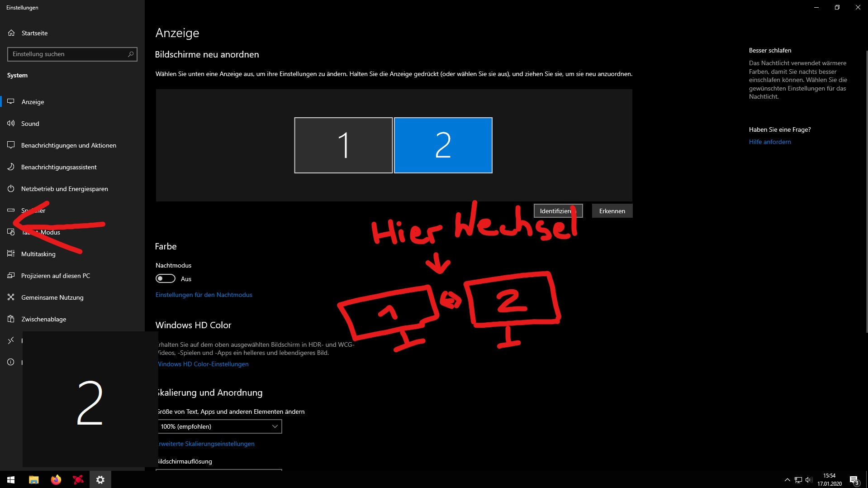Open the taskbar clock and date
The width and height of the screenshot is (868, 488).
(830, 480)
